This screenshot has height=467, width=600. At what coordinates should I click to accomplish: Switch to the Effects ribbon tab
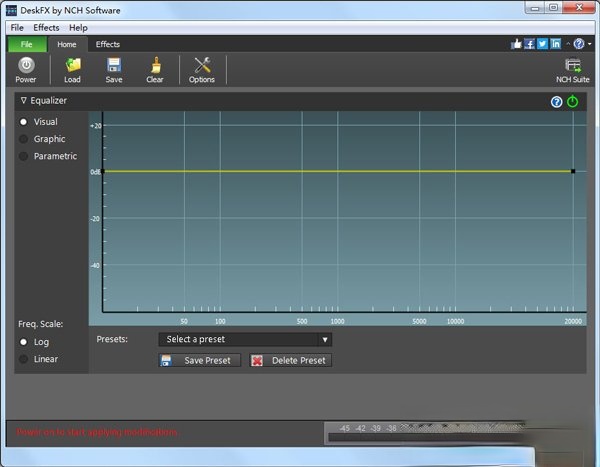coord(108,44)
